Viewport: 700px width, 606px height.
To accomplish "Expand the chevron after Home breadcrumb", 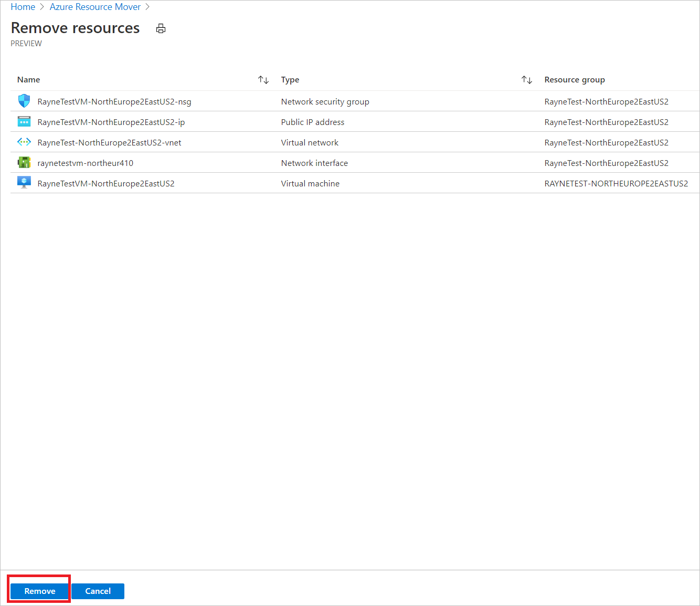I will [42, 7].
